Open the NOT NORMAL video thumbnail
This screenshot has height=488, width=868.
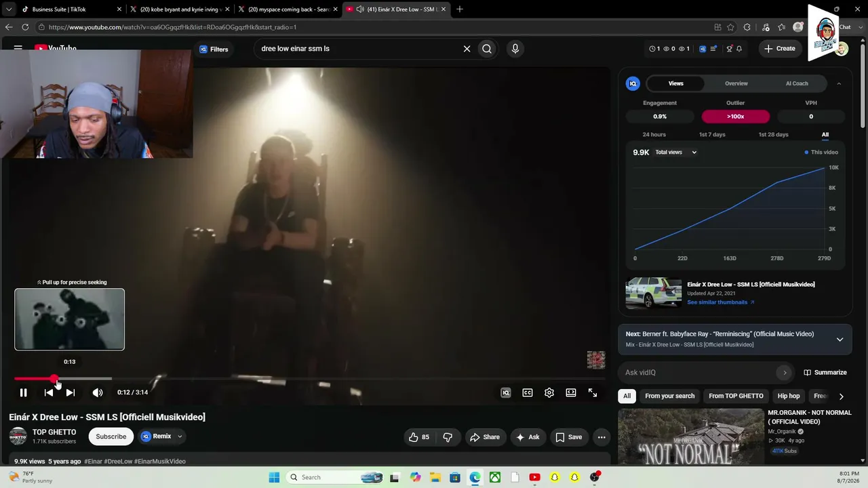coord(690,437)
